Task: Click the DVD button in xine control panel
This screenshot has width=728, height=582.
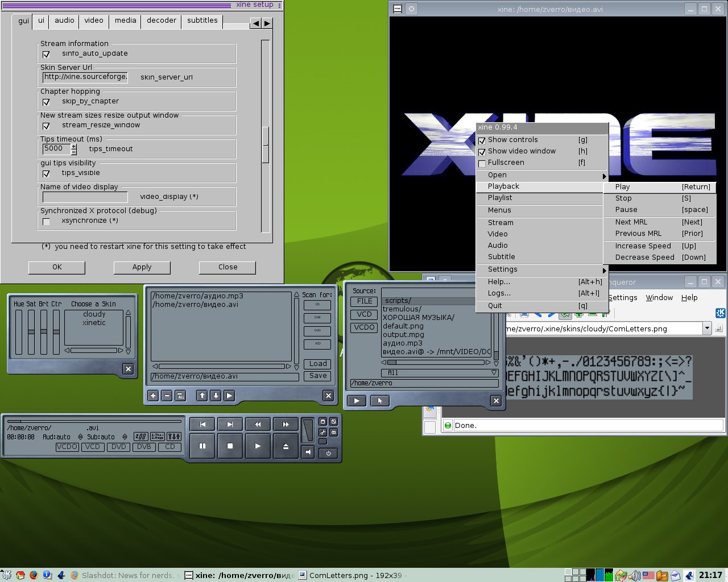Action: click(118, 447)
